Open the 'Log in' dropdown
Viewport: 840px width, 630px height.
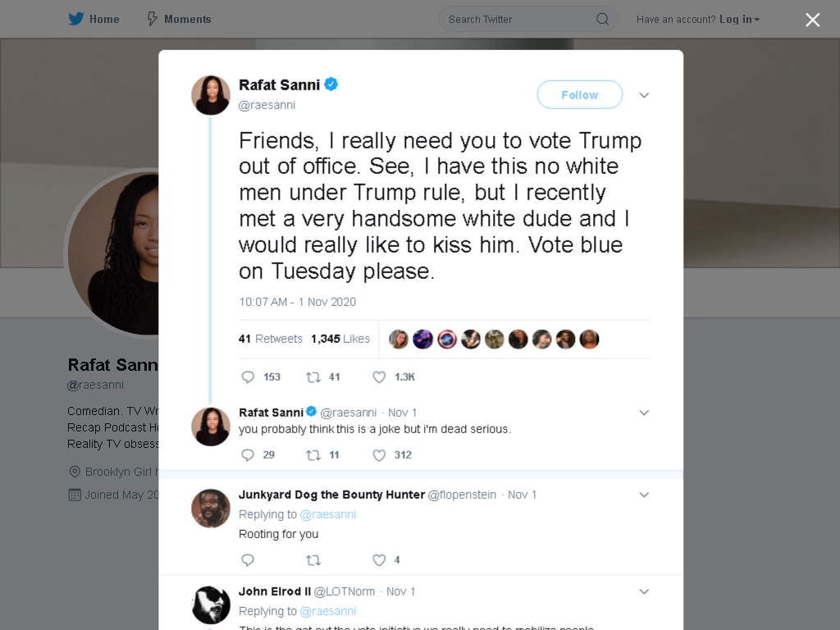pos(739,20)
